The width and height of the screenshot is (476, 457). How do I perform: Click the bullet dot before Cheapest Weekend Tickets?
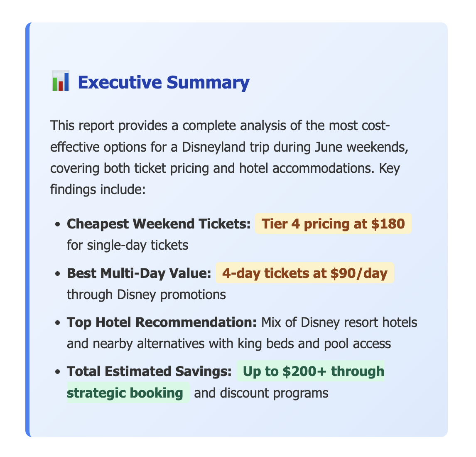(58, 224)
